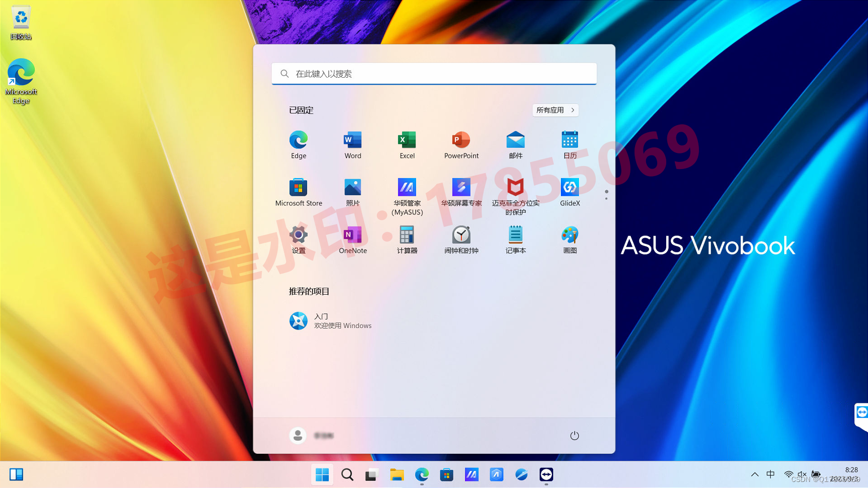
Task: Open Edge from the taskbar
Action: coord(422,474)
